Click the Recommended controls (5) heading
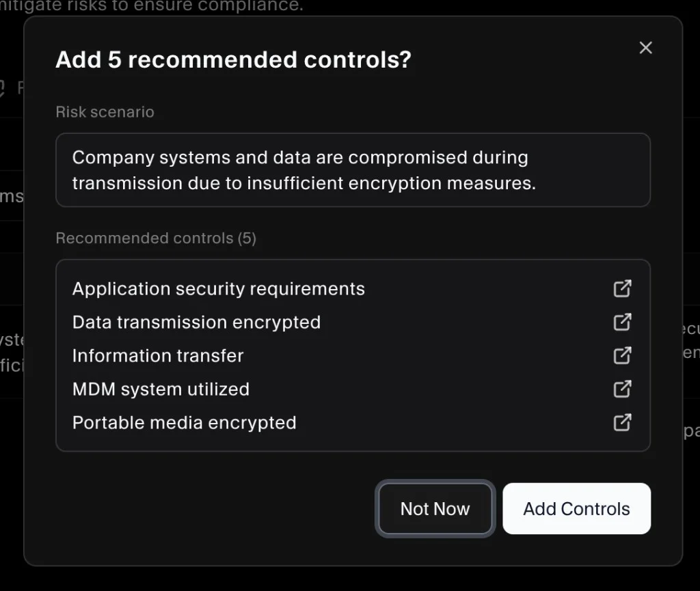 [156, 238]
